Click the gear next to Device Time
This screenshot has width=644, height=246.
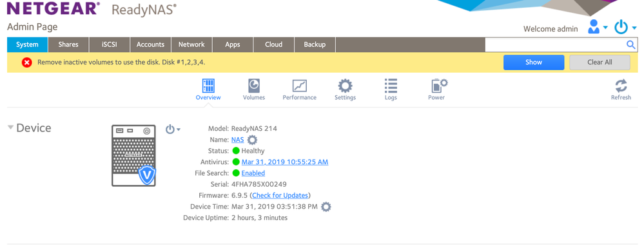point(326,207)
